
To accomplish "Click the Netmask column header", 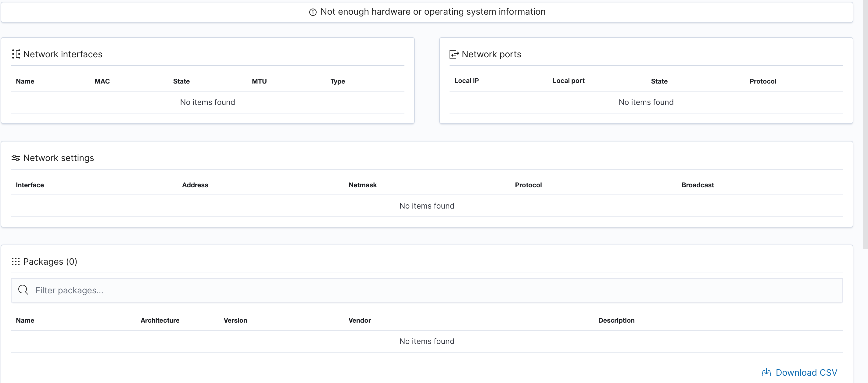I will [x=363, y=184].
